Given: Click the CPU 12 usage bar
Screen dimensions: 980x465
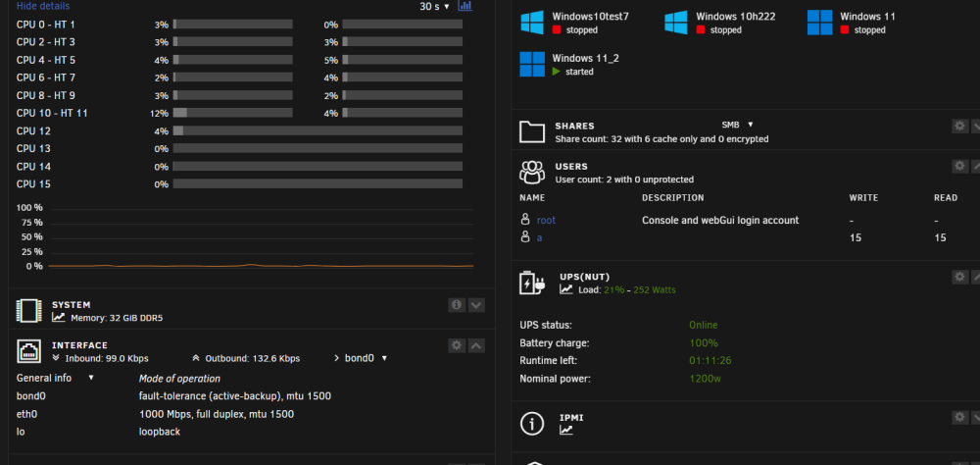Looking at the screenshot, I should (x=318, y=130).
